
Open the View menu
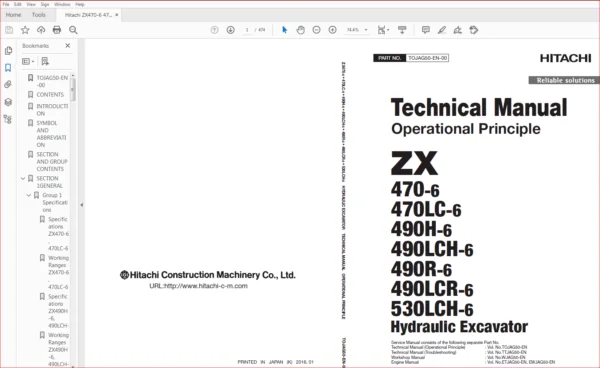click(31, 4)
